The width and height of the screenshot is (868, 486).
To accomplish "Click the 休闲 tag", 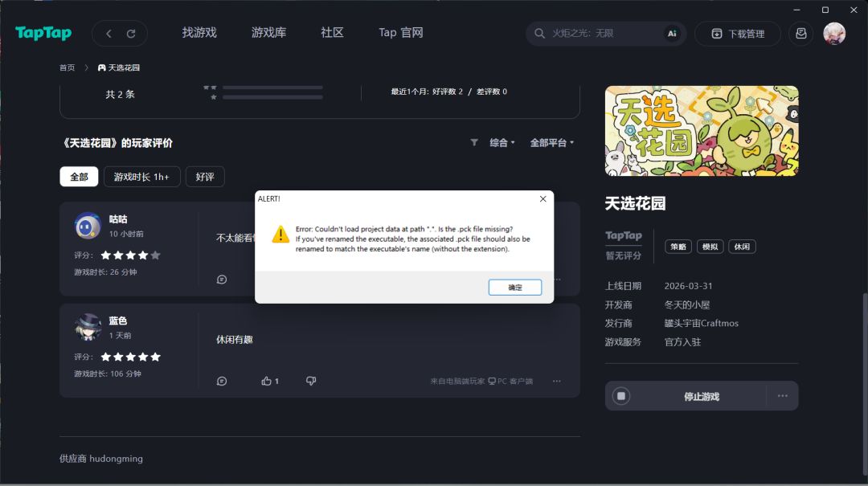I will (x=742, y=247).
